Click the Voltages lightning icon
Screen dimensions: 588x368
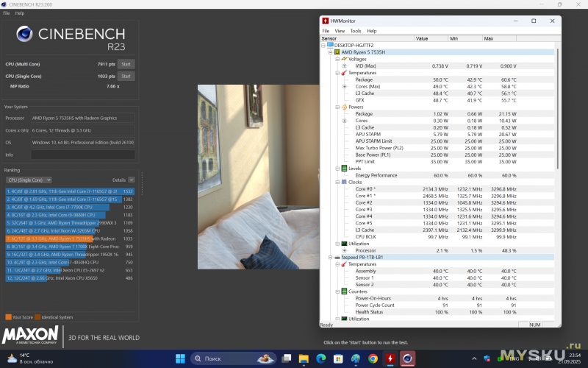pyautogui.click(x=344, y=59)
